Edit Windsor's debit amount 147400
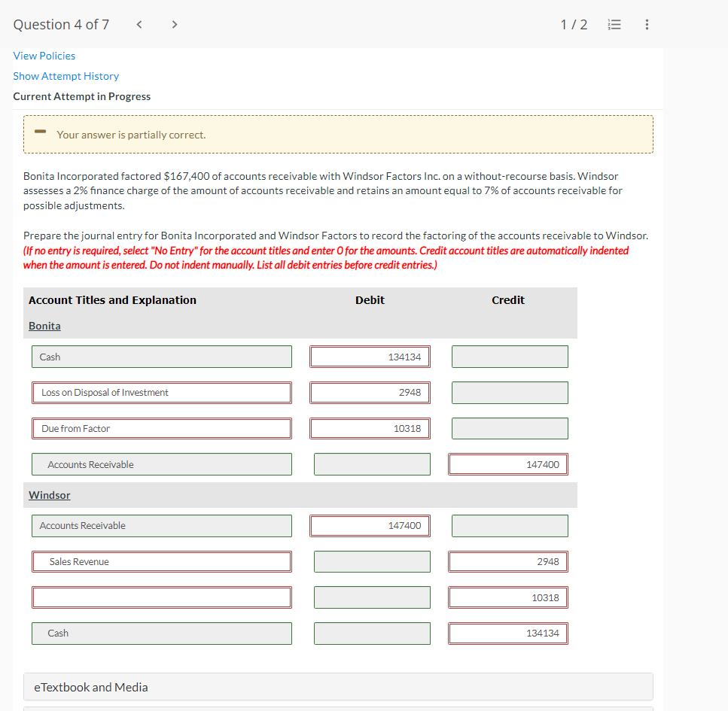 pyautogui.click(x=370, y=526)
